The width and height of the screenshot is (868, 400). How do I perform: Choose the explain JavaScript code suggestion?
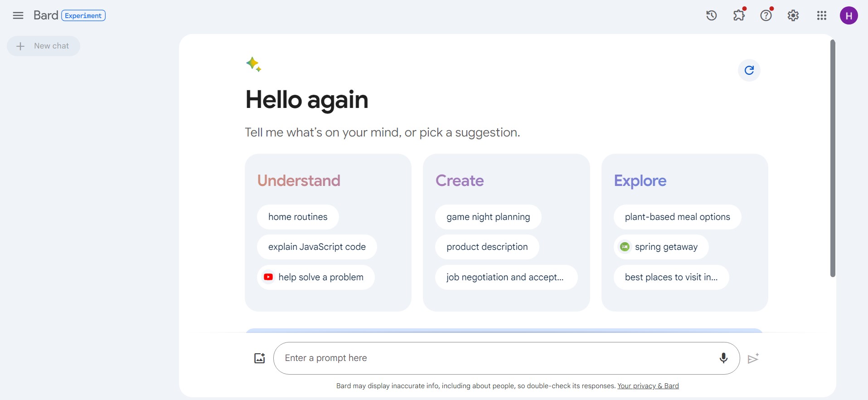pyautogui.click(x=316, y=247)
